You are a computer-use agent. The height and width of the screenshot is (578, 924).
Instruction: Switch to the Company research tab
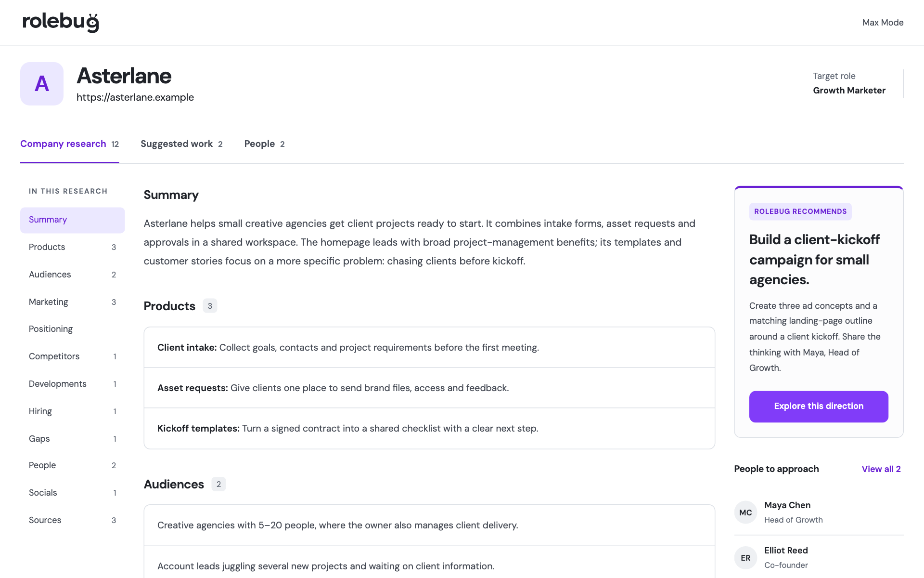coord(69,144)
